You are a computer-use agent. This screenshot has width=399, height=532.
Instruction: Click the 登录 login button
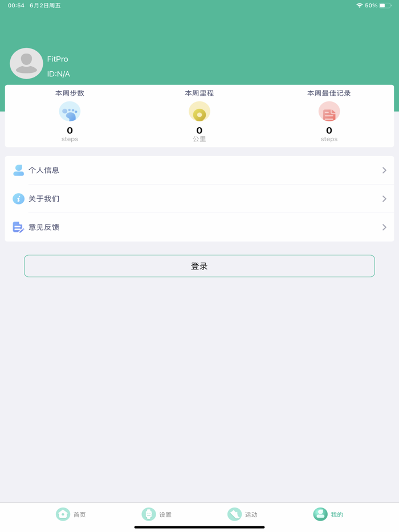click(x=199, y=266)
